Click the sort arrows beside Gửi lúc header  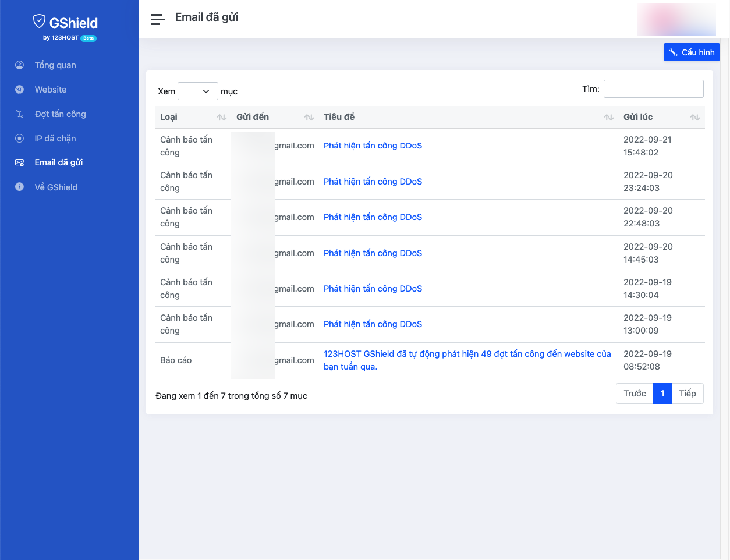[x=694, y=117]
